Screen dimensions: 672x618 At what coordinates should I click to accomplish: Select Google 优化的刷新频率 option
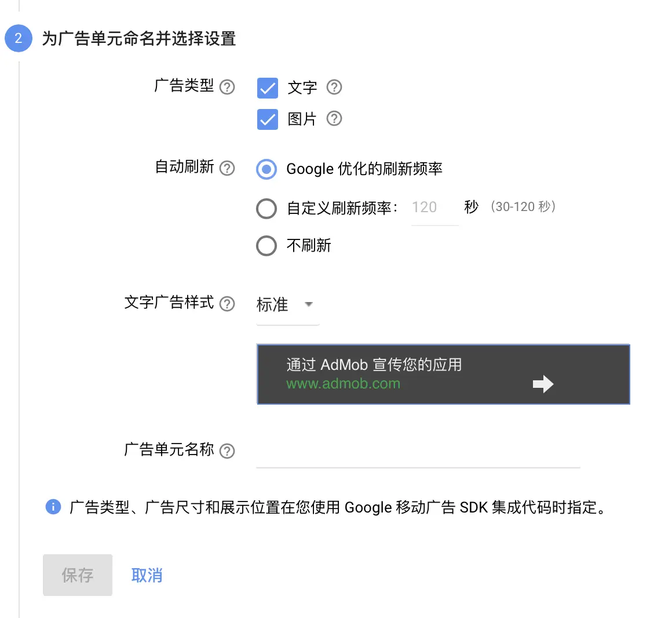pyautogui.click(x=266, y=169)
